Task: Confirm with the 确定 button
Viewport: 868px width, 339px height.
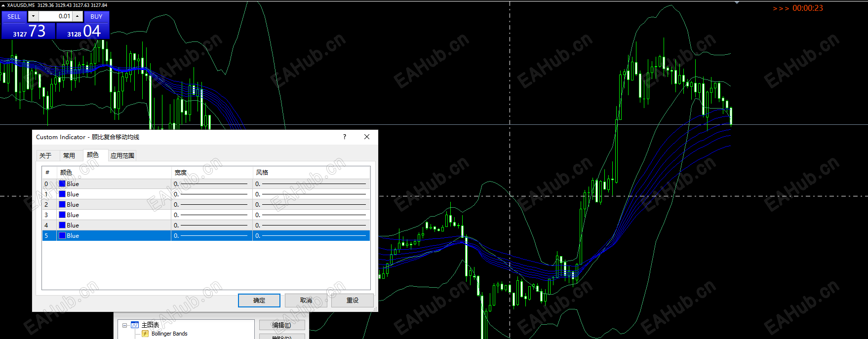Action: (x=259, y=300)
